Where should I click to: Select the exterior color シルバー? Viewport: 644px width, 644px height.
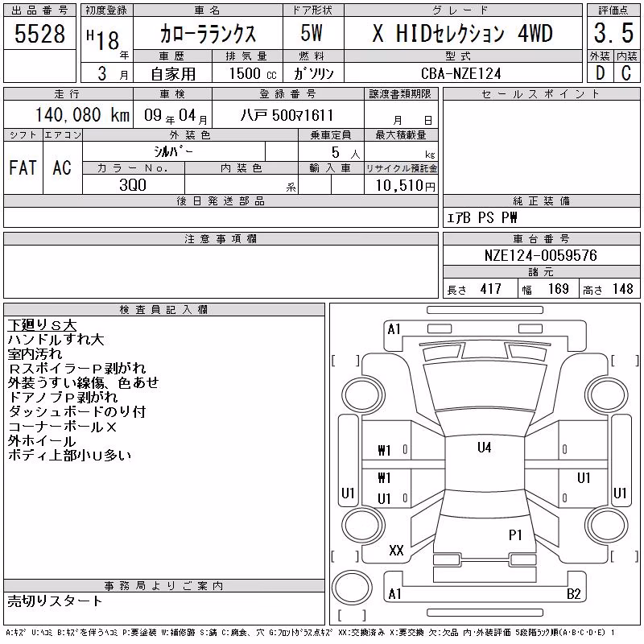[173, 151]
